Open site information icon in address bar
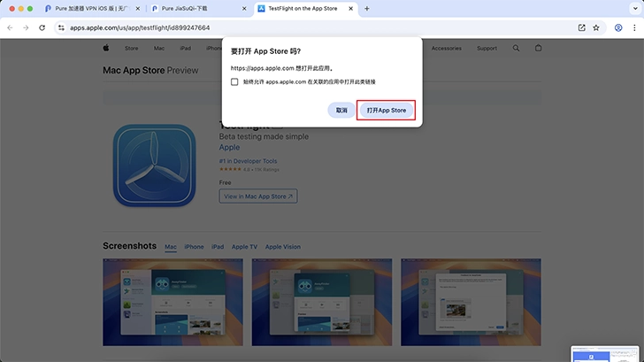This screenshot has width=644, height=362. point(61,27)
